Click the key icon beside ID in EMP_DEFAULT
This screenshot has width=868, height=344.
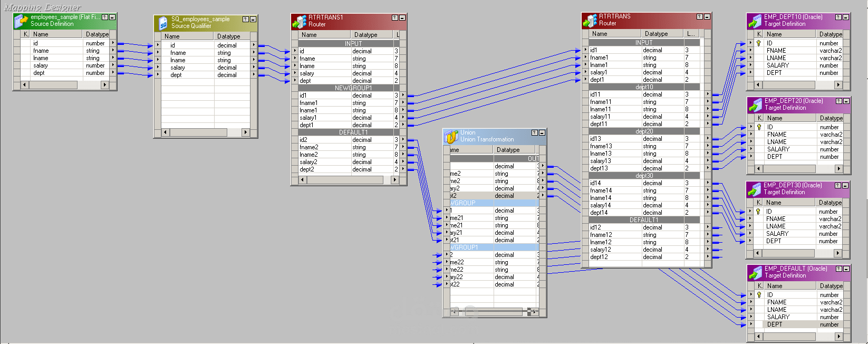pyautogui.click(x=759, y=295)
